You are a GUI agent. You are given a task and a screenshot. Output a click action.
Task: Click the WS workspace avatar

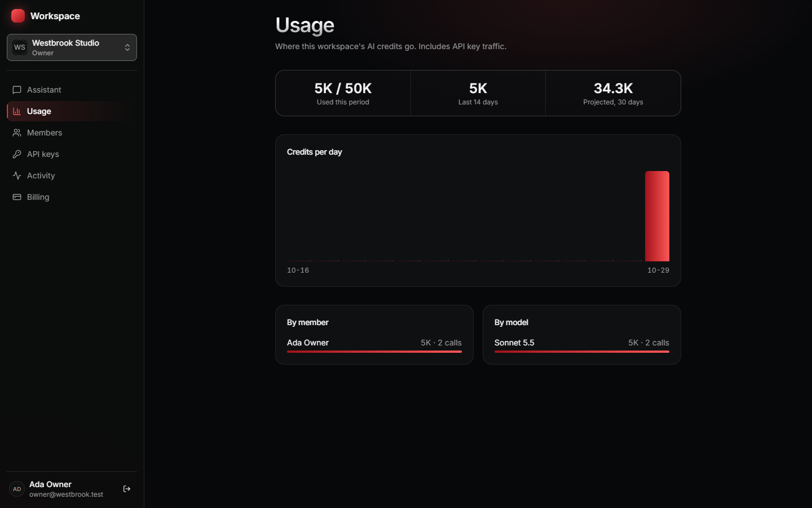tap(20, 47)
